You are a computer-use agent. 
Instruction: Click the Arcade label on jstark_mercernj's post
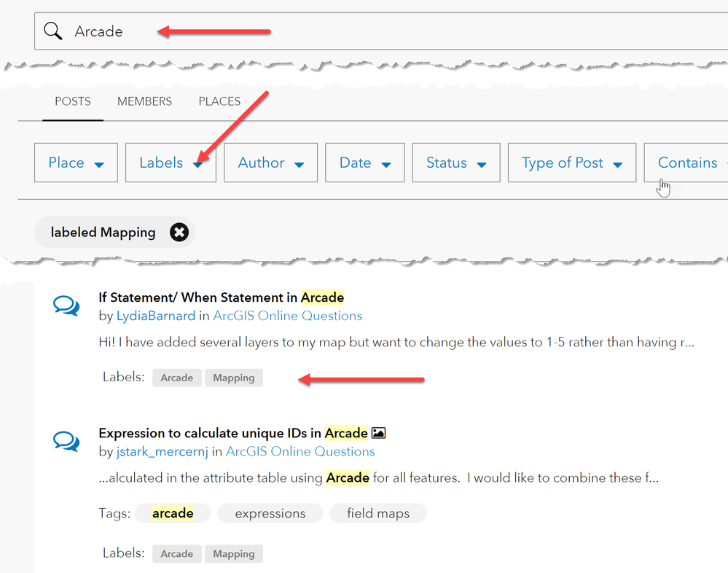[x=177, y=553]
